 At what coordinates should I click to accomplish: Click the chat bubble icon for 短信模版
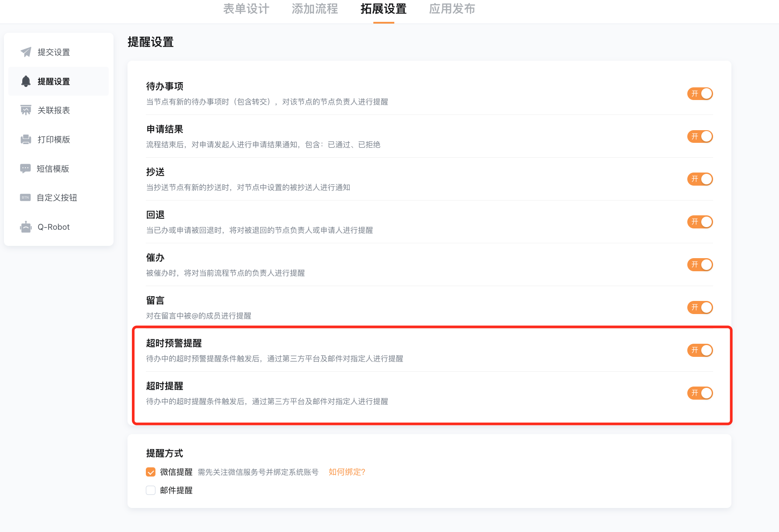(25, 169)
